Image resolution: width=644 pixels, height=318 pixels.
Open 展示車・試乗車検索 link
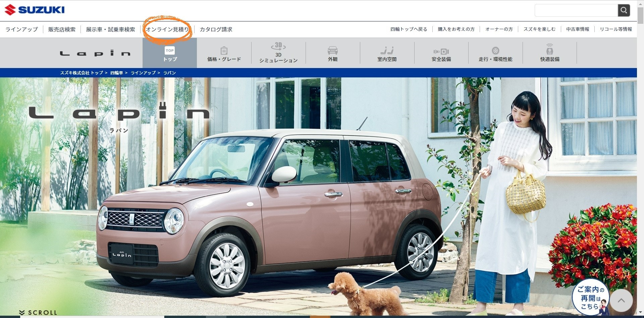[110, 29]
